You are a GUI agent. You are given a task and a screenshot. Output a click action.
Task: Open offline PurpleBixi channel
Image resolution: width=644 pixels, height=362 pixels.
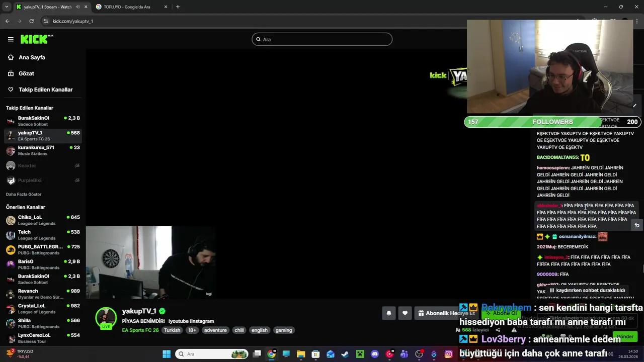coord(43,180)
